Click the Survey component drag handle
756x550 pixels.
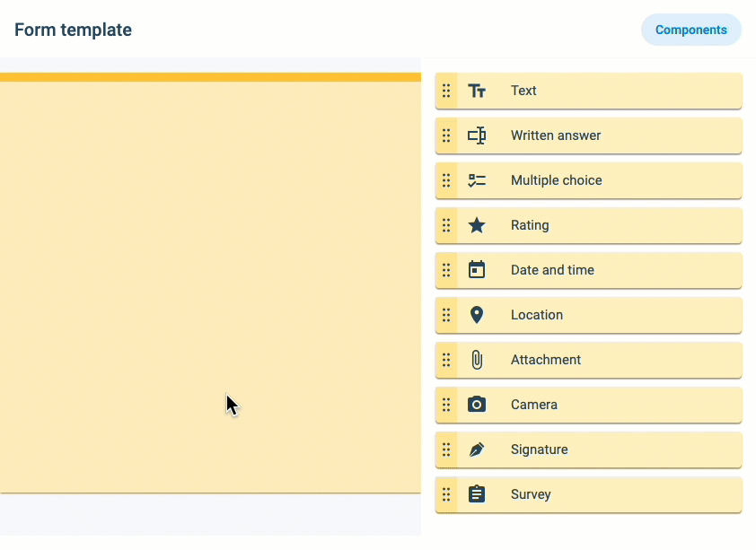[446, 494]
